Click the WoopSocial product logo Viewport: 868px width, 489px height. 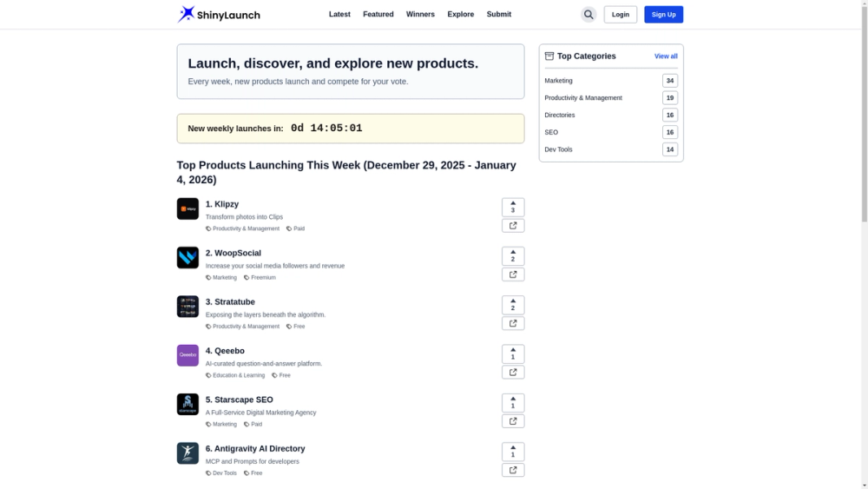(187, 257)
